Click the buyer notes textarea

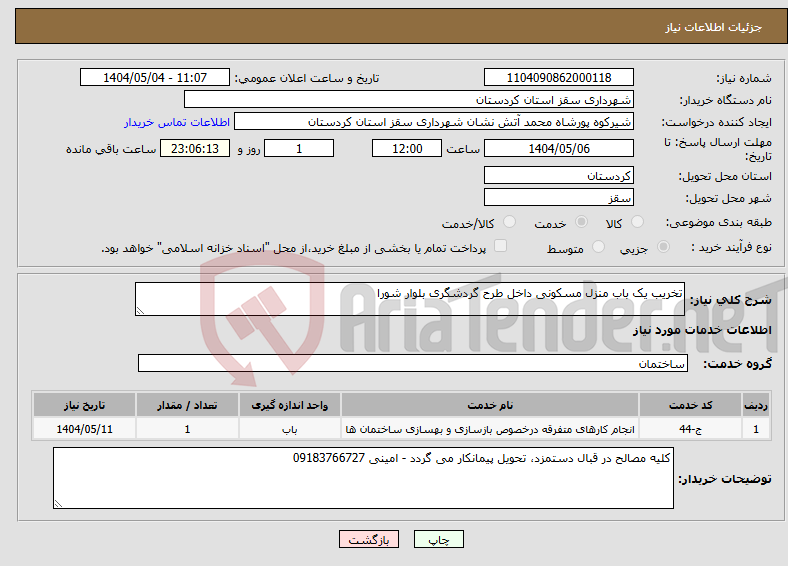(363, 478)
